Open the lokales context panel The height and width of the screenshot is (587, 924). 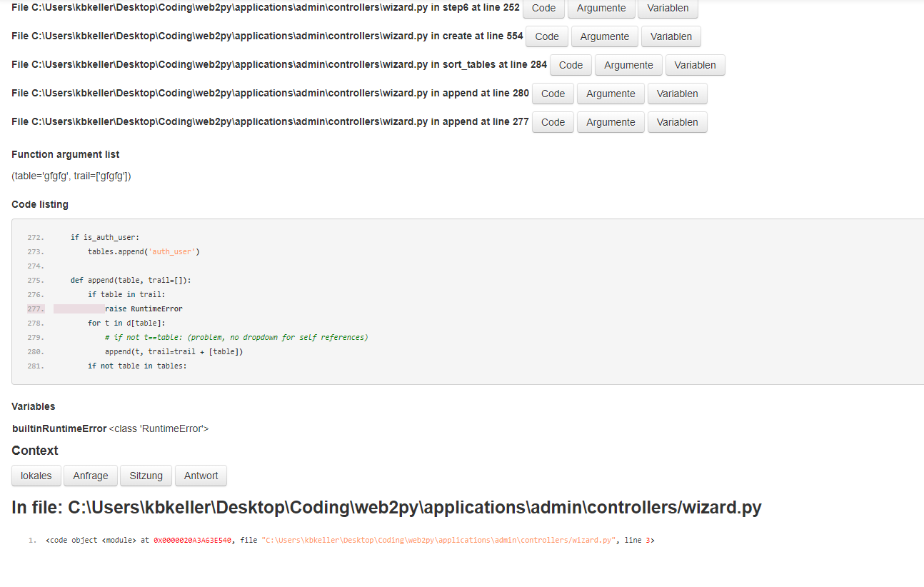(x=36, y=475)
